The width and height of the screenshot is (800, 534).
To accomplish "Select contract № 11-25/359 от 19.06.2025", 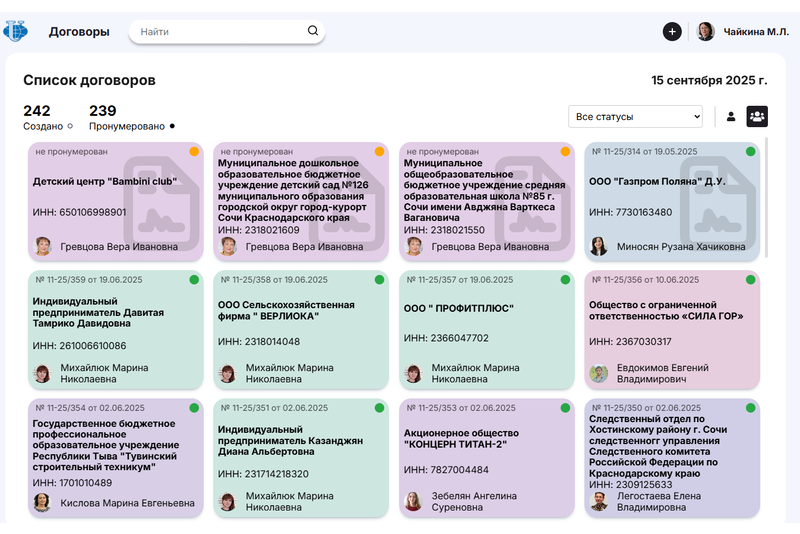I will pyautogui.click(x=89, y=279).
